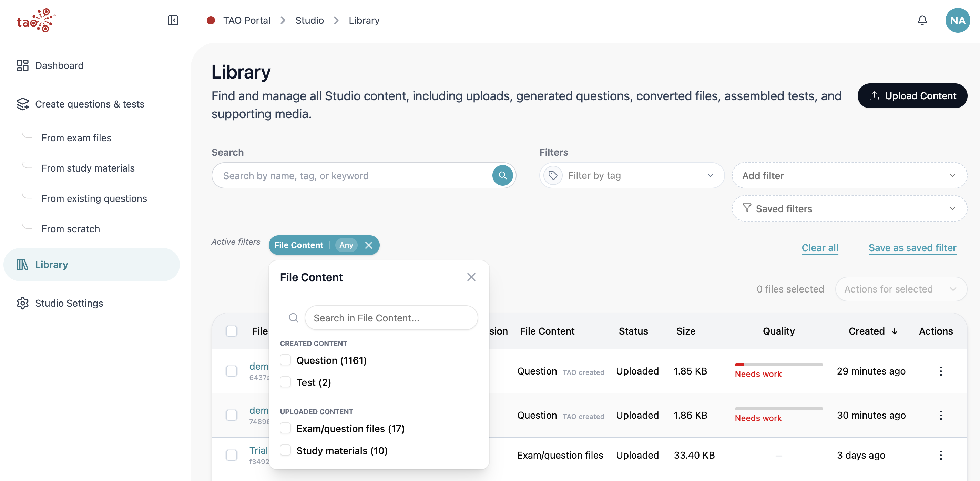980x481 pixels.
Task: Click the Dashboard grid icon
Action: (x=22, y=65)
